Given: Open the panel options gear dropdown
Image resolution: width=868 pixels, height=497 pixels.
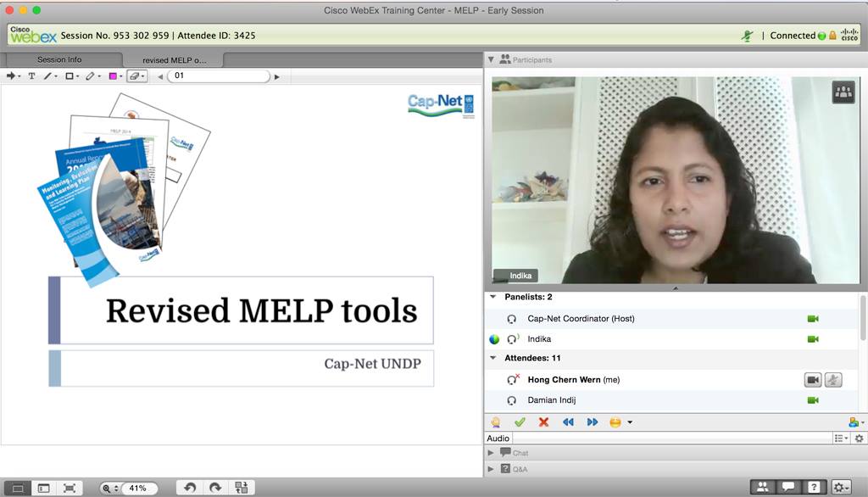Looking at the screenshot, I should tap(842, 487).
